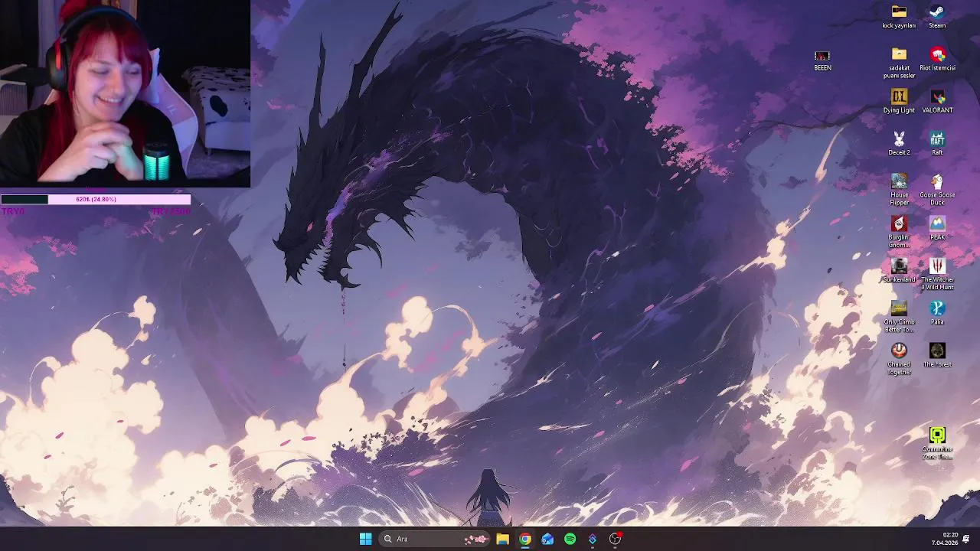Click the 'Ara' taskbar search box
This screenshot has width=980, height=551.
434,539
